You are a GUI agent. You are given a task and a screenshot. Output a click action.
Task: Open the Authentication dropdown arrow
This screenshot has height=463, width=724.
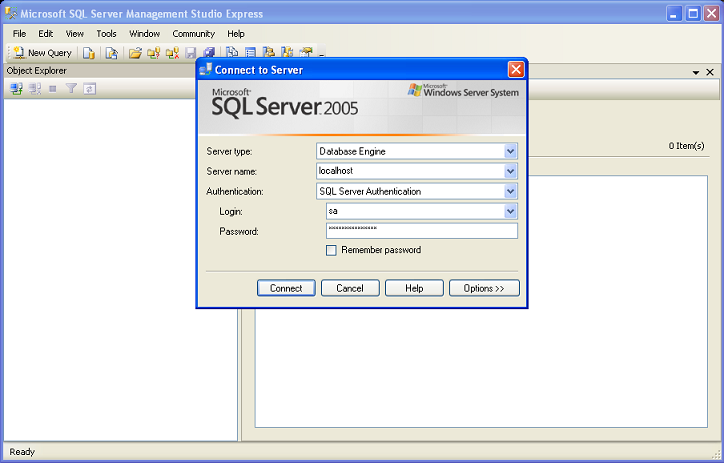510,191
